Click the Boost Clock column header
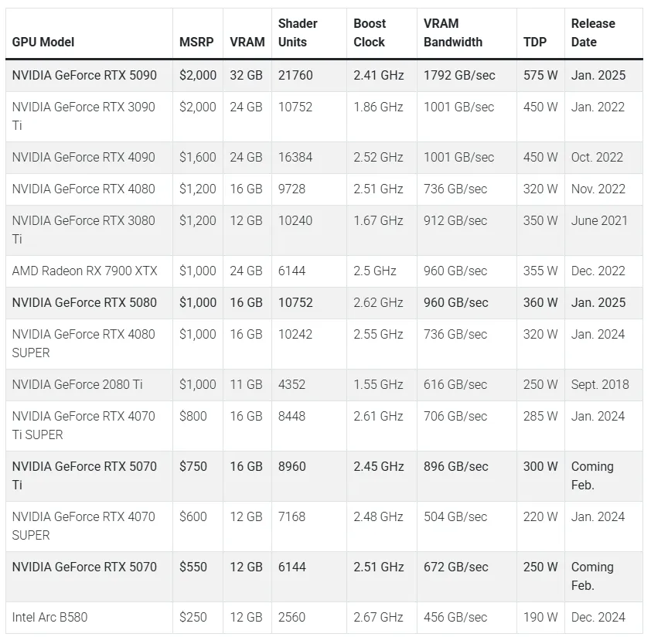The image size is (651, 644). 369,32
